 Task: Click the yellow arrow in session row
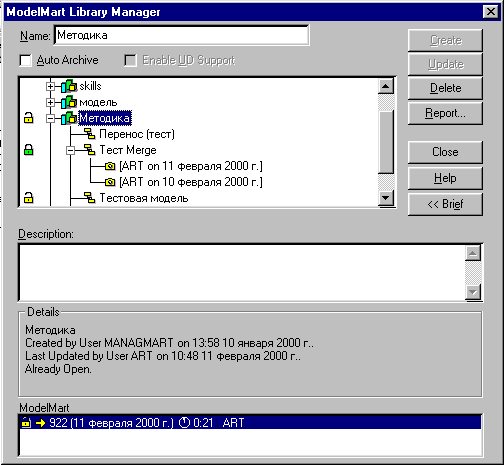(41, 423)
